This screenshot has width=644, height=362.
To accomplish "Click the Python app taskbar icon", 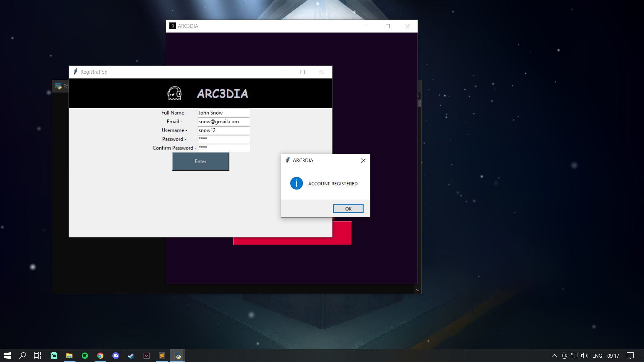I will point(178,356).
